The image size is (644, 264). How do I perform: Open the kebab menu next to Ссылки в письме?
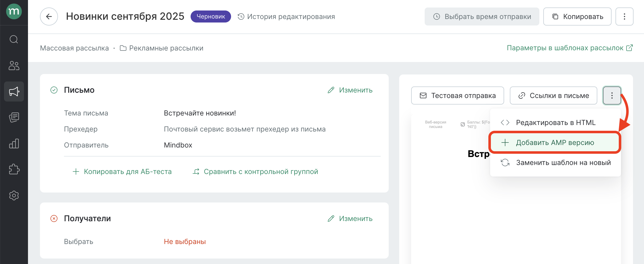click(612, 95)
